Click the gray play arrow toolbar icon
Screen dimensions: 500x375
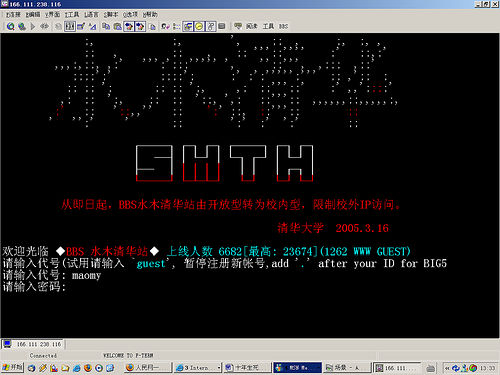[x=33, y=26]
